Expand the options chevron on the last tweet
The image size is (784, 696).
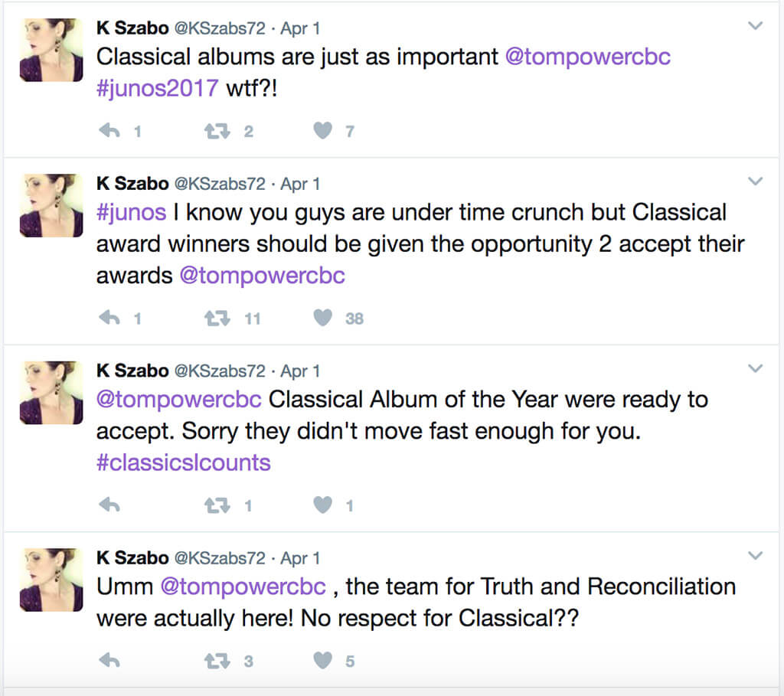(755, 555)
